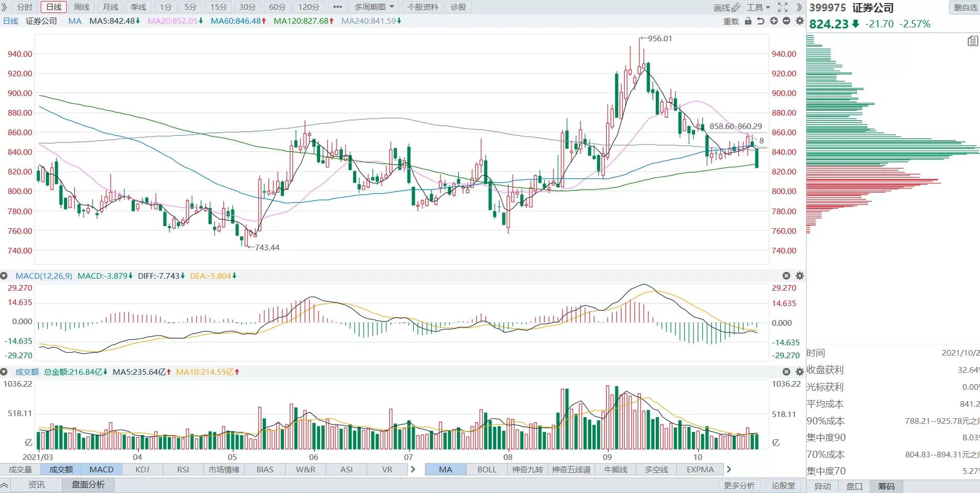The width and height of the screenshot is (980, 493).
Task: Open 成交额 panel settings gear
Action: coord(800,372)
